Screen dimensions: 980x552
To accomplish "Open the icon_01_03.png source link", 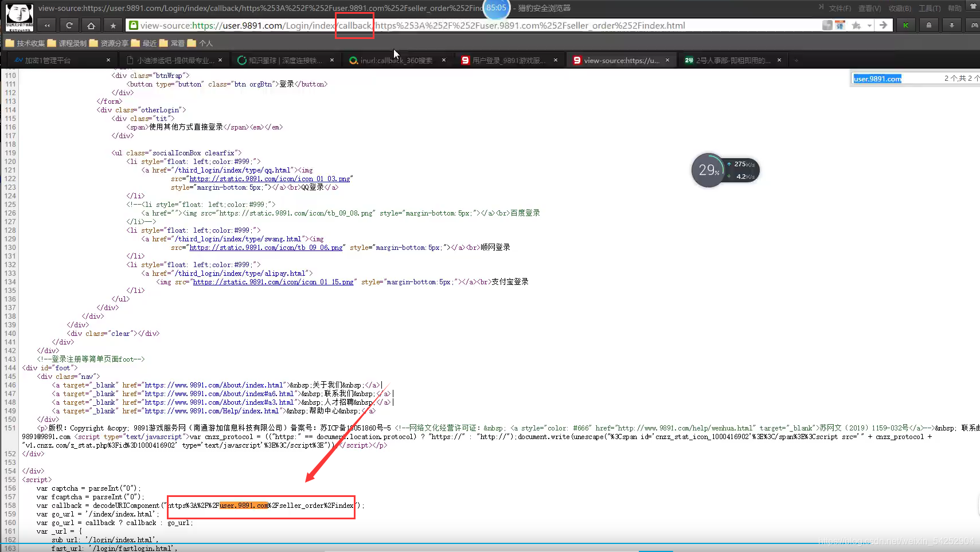I will (270, 179).
